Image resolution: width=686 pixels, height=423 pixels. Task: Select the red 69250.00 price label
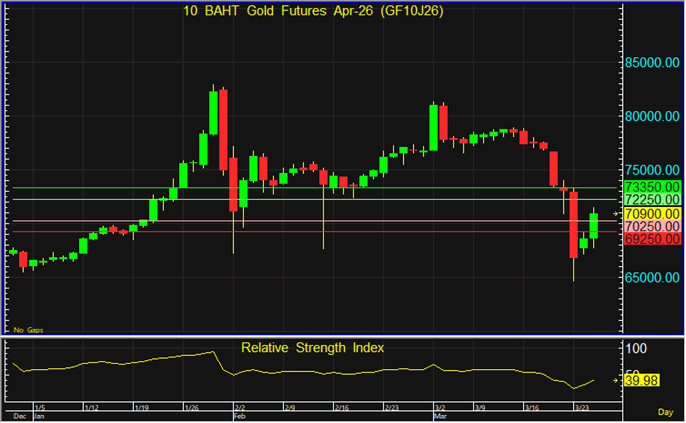[x=652, y=239]
